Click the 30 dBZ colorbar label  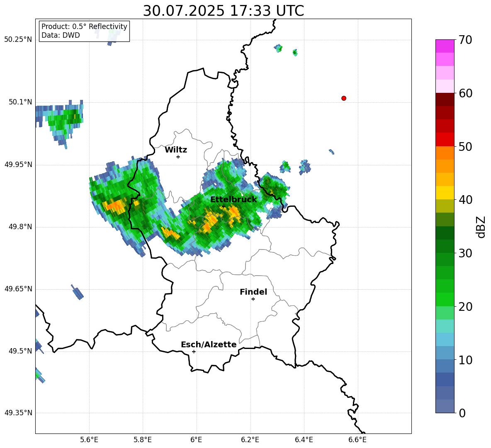click(465, 253)
